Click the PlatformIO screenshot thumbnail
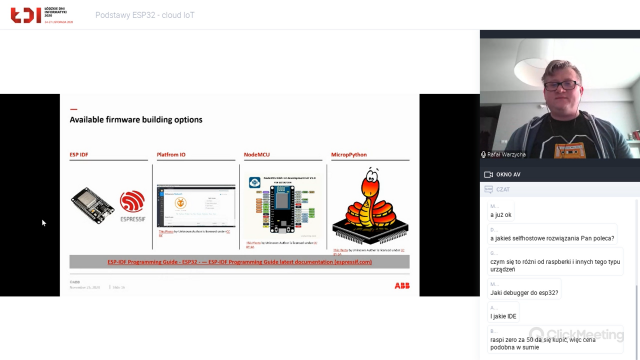This screenshot has width=640, height=360. (x=196, y=206)
